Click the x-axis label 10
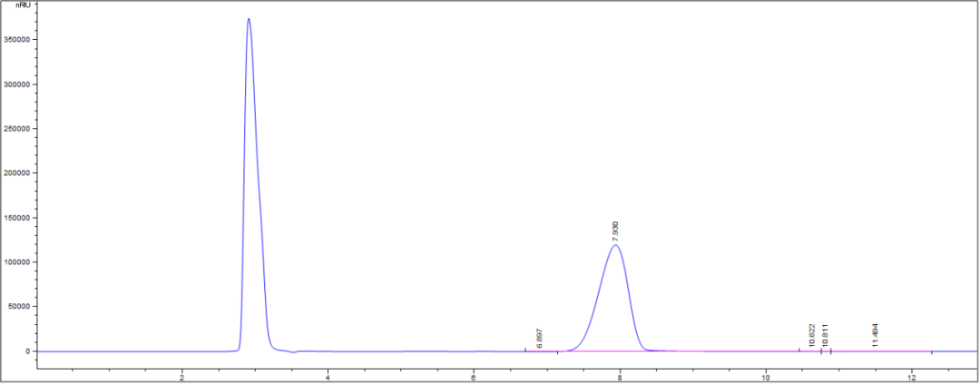 [x=765, y=376]
